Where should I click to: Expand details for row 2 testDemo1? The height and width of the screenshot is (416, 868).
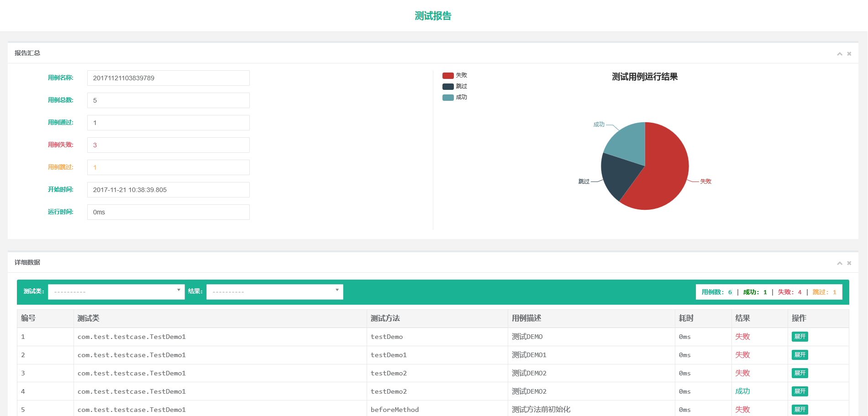pos(800,355)
